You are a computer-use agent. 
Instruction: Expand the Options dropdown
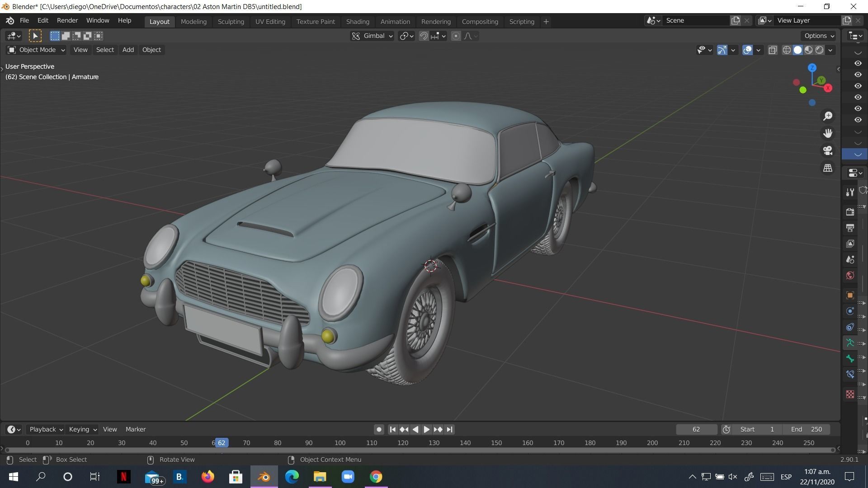point(819,36)
